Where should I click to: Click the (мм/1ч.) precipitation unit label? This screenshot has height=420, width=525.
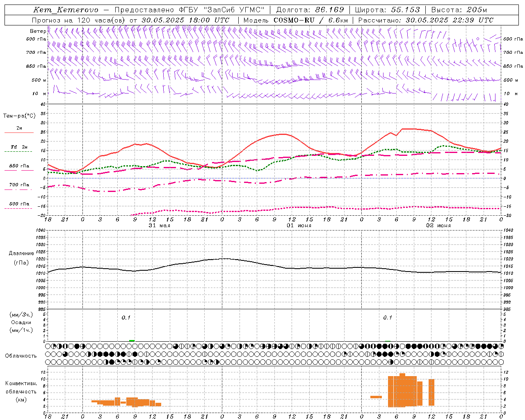pos(21,330)
